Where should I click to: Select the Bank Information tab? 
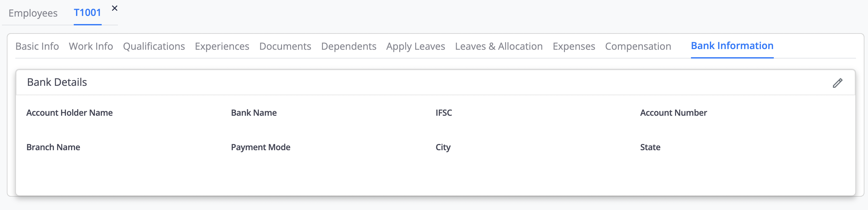point(732,46)
